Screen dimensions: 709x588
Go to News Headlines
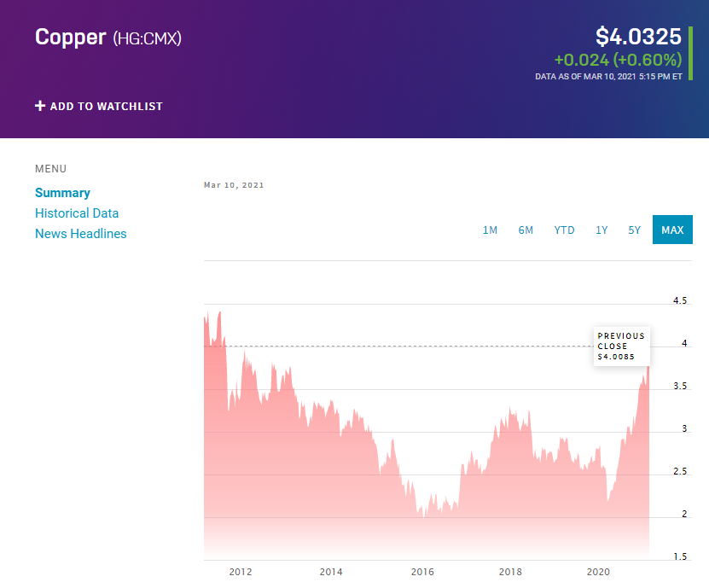tap(81, 233)
